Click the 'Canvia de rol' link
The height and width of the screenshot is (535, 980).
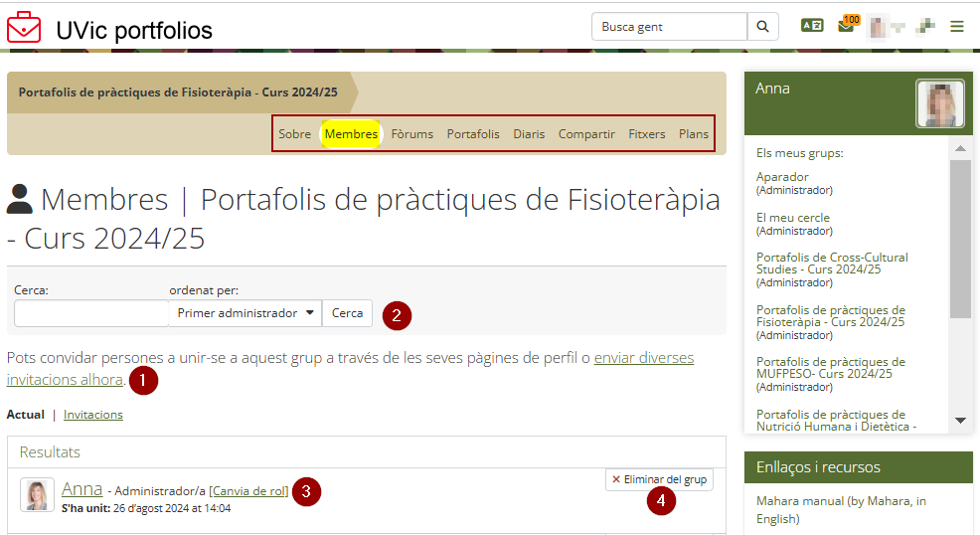click(248, 491)
